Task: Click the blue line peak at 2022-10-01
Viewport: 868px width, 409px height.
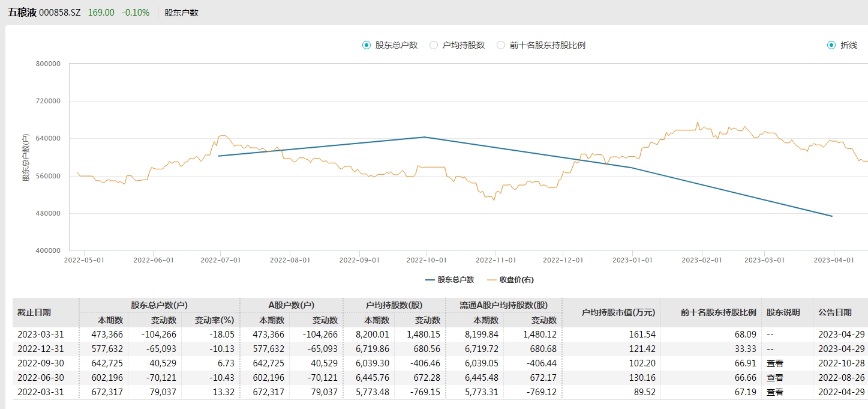Action: [x=425, y=137]
